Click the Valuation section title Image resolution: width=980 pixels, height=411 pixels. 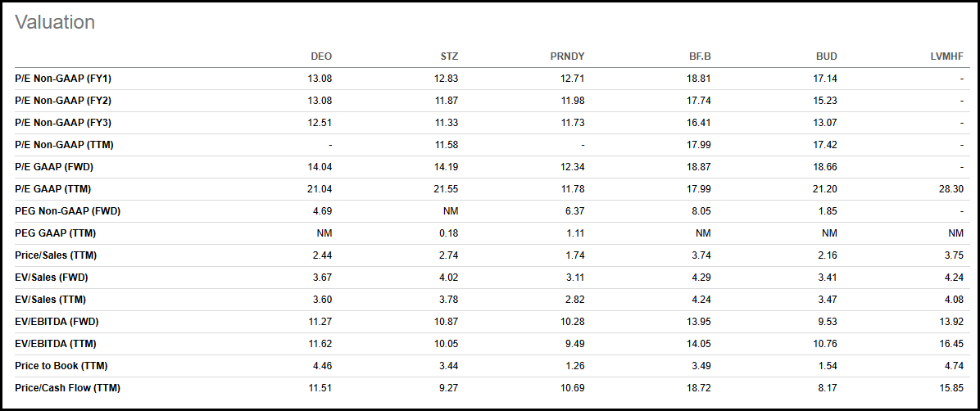[55, 23]
